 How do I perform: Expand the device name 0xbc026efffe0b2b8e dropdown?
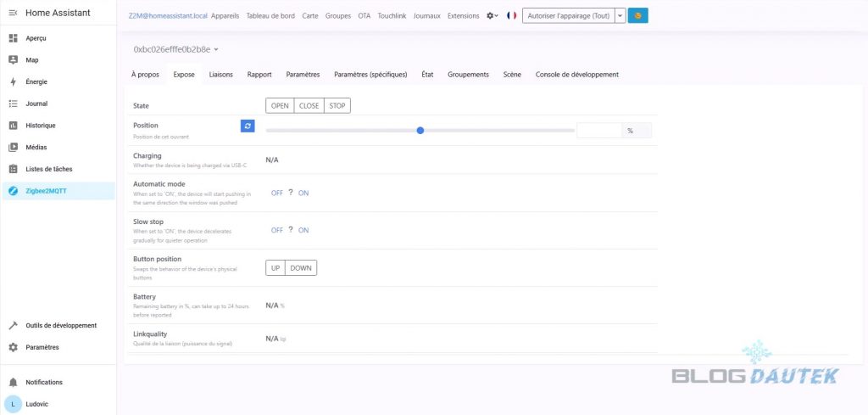tap(216, 50)
